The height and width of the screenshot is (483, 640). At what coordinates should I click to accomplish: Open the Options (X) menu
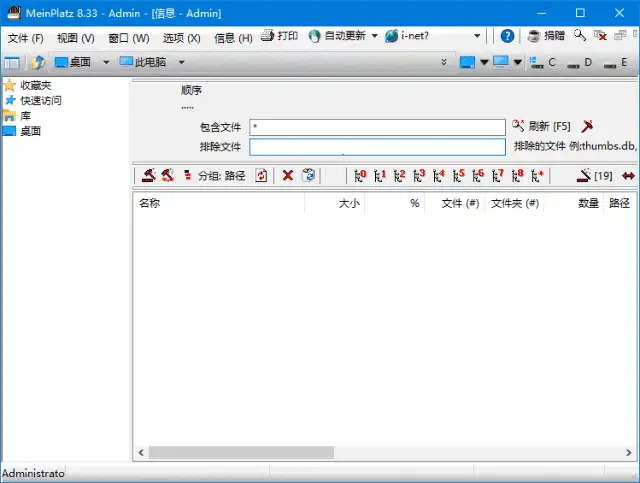point(181,37)
